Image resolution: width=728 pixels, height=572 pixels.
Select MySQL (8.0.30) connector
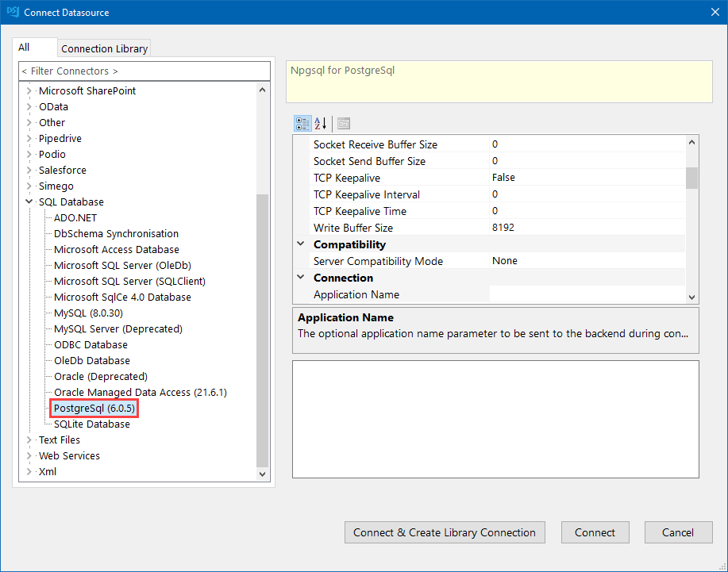(88, 313)
